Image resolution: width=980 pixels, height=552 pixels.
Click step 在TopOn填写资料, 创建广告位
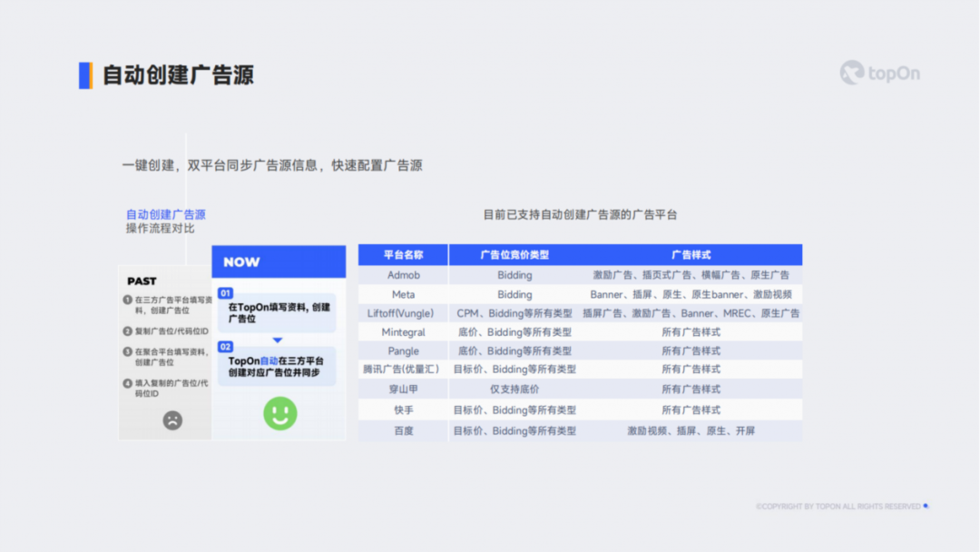click(279, 312)
